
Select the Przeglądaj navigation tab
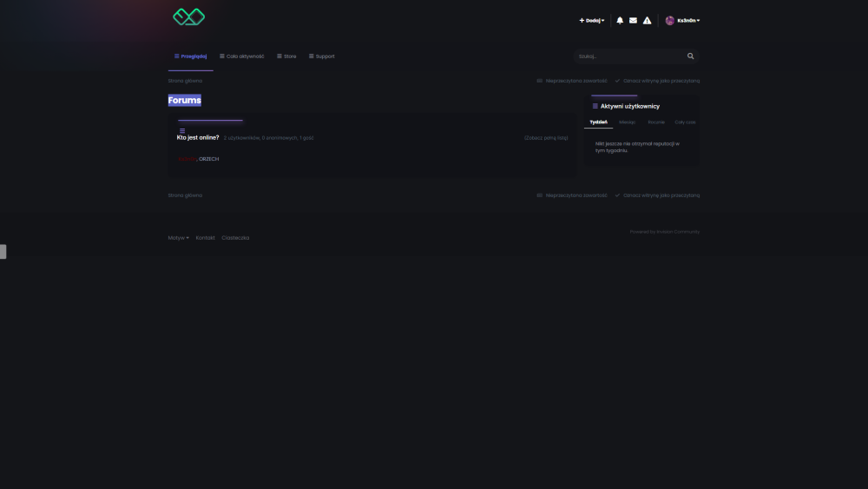pyautogui.click(x=190, y=56)
